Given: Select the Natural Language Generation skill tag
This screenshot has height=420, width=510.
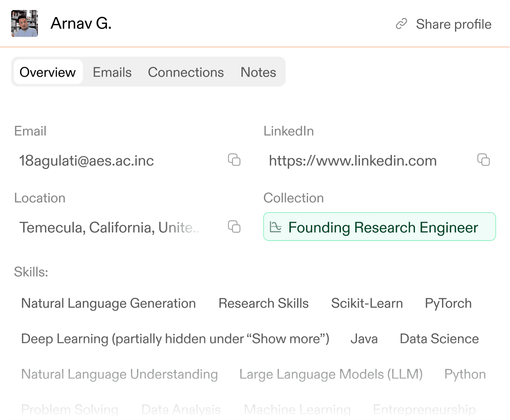Looking at the screenshot, I should [x=108, y=303].
